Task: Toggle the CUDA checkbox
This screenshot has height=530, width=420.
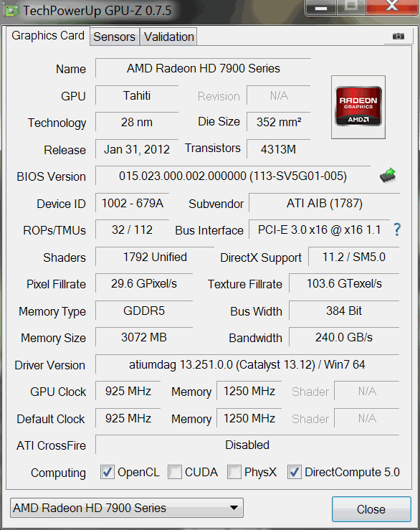Action: coord(175,472)
